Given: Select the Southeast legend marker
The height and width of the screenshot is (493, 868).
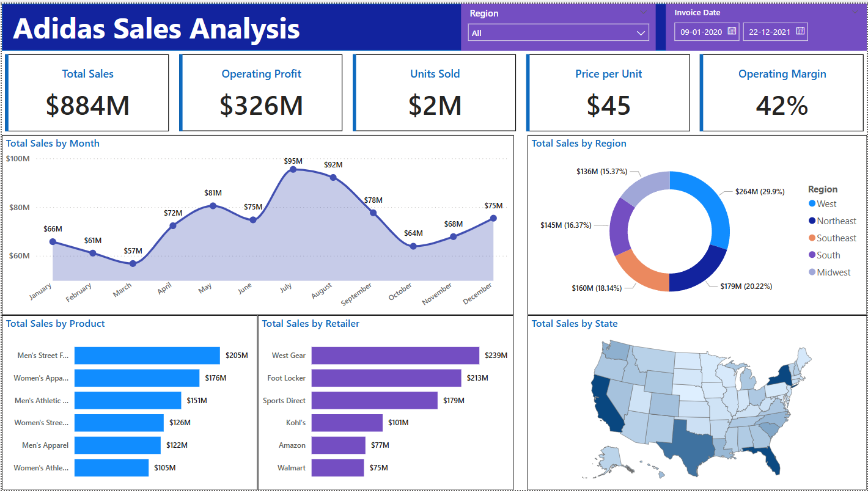Looking at the screenshot, I should 812,238.
